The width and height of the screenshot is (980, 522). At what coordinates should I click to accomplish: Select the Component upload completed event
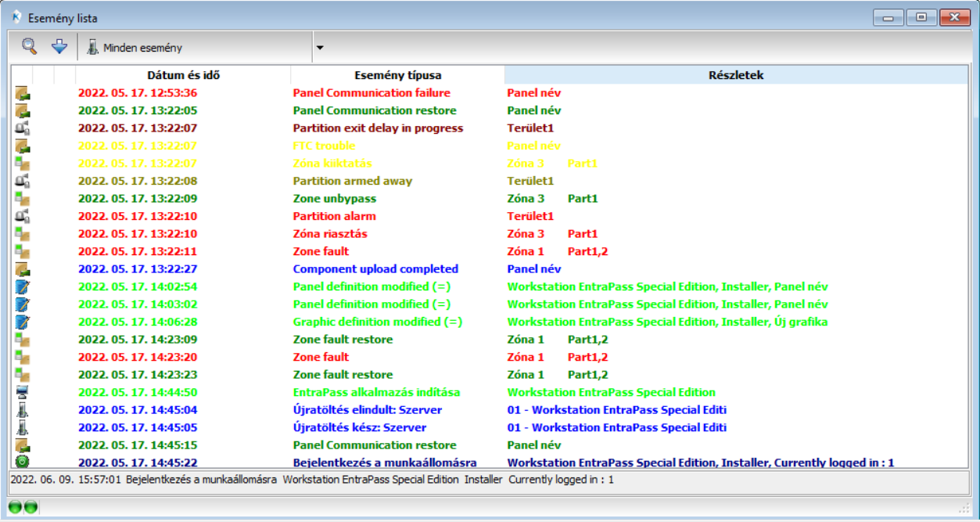point(375,269)
